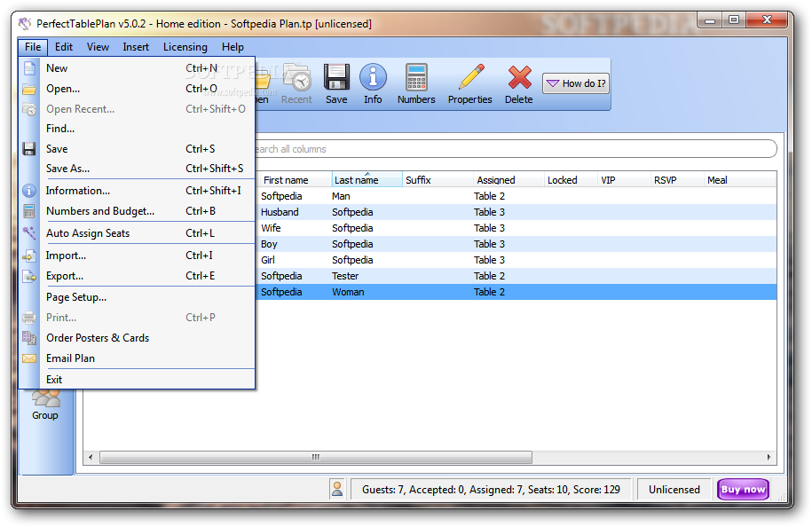Screen dimensions: 812x527
Task: Click the magic wand Auto Assign icon
Action: pyautogui.click(x=29, y=233)
